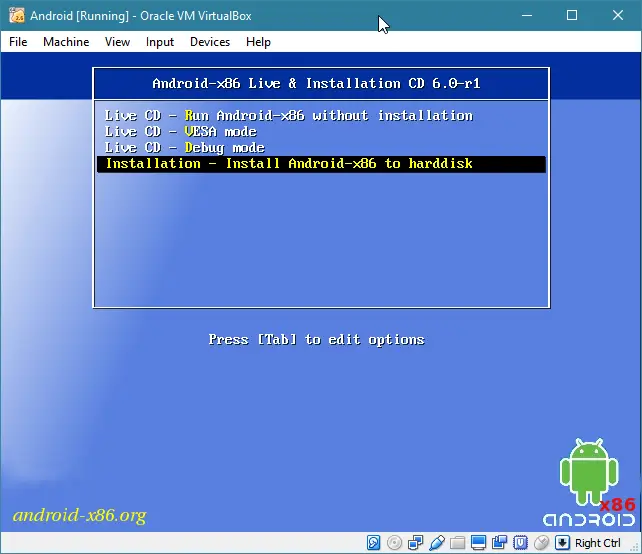Image resolution: width=642 pixels, height=554 pixels.
Task: Open the network adapters status icon
Action: tap(416, 543)
